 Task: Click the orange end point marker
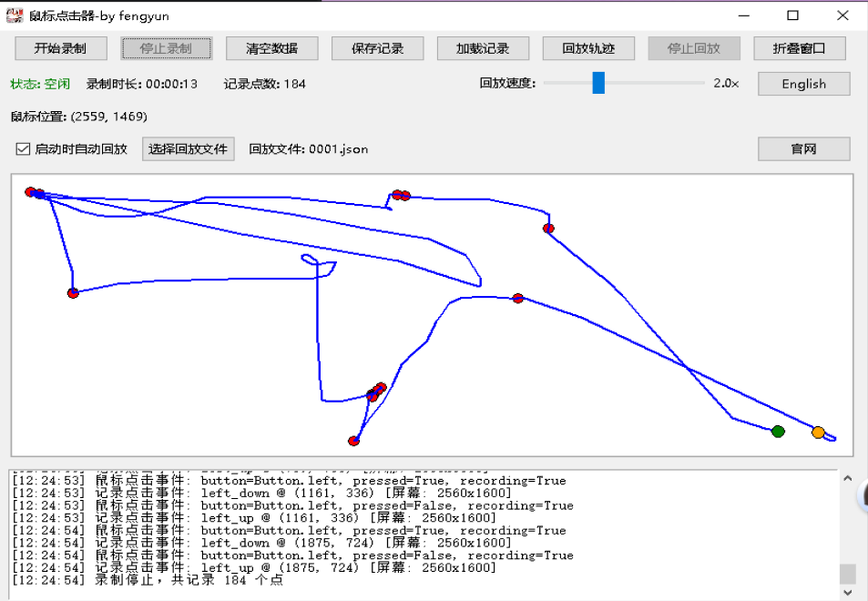click(x=818, y=433)
